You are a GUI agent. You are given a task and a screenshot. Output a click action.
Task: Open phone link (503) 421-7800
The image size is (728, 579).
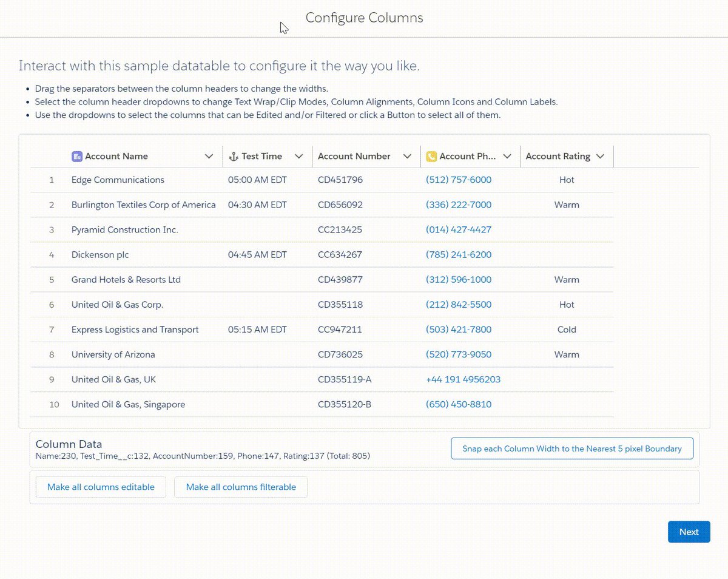point(459,330)
